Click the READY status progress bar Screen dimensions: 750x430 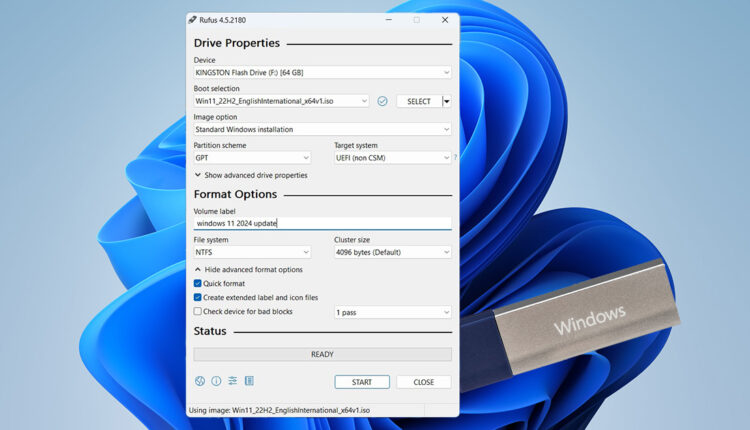click(321, 354)
